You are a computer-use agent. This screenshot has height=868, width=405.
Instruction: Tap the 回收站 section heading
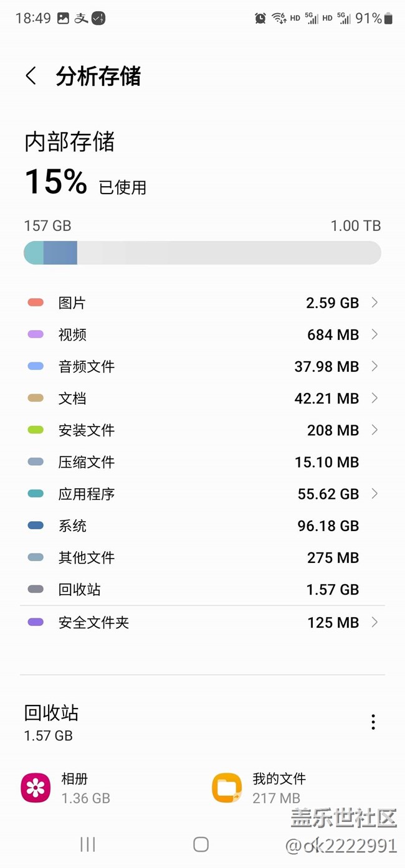click(x=51, y=713)
